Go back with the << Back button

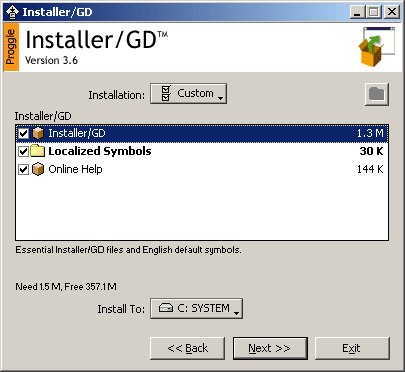(x=187, y=348)
